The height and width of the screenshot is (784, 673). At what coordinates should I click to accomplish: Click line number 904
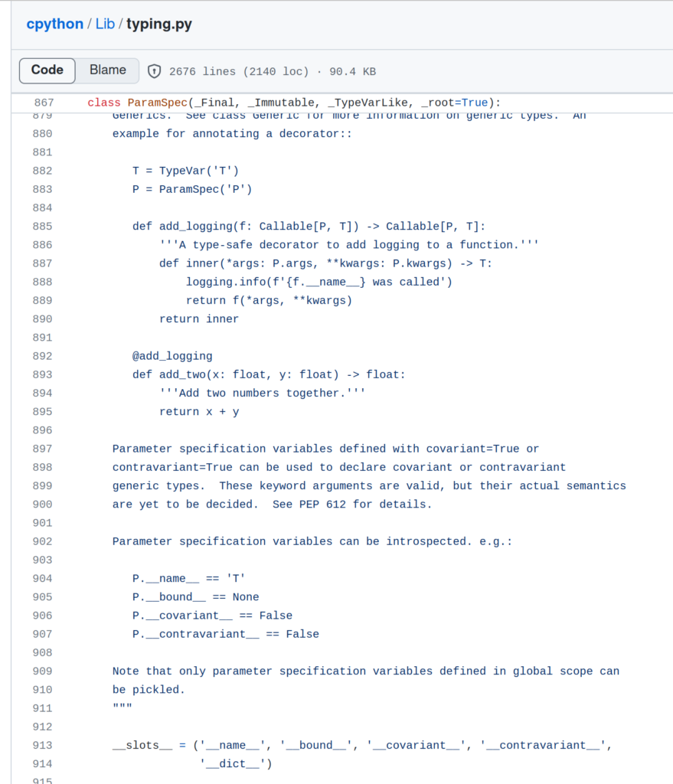pyautogui.click(x=43, y=578)
